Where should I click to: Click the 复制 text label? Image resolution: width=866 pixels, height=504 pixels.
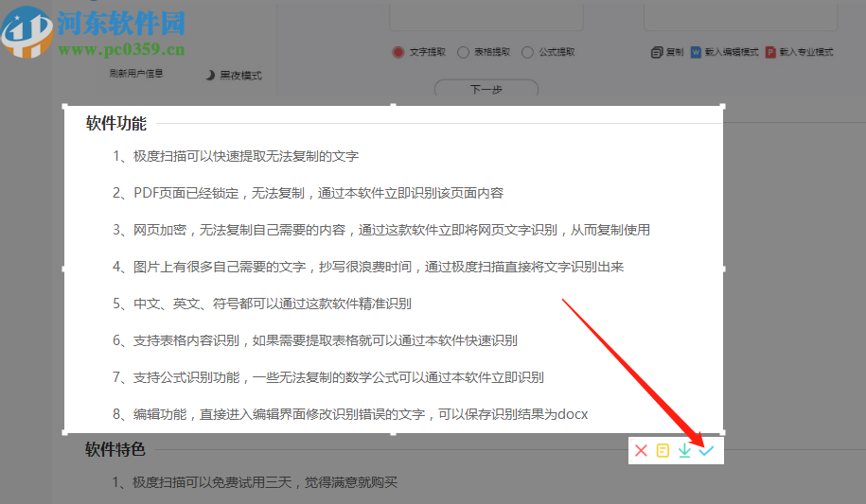[x=675, y=52]
